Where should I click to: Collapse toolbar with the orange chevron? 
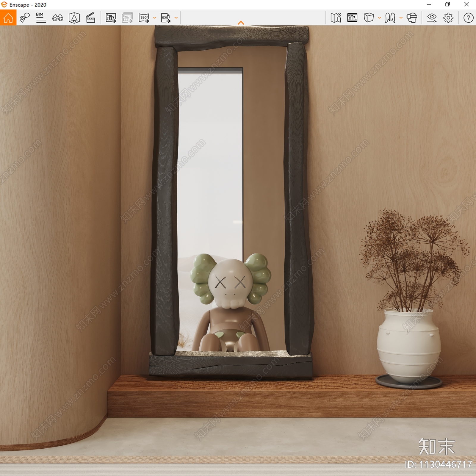241,23
